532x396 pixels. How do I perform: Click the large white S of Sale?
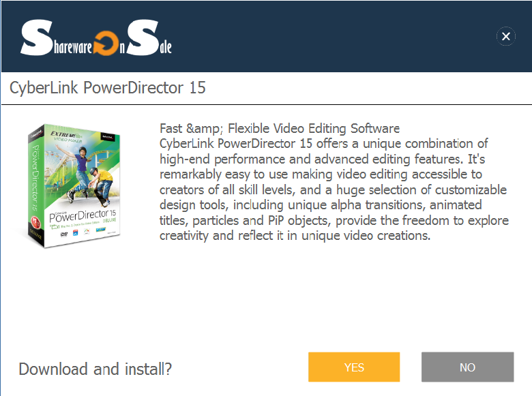click(x=143, y=37)
